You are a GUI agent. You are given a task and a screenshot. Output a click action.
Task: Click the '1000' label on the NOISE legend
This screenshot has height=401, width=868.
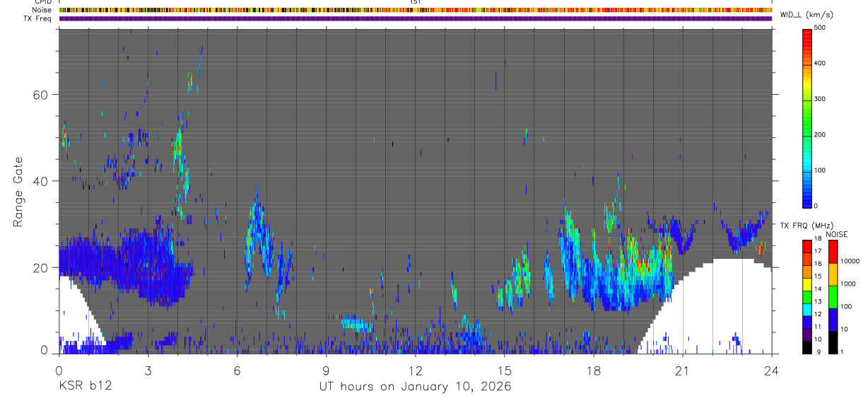848,283
